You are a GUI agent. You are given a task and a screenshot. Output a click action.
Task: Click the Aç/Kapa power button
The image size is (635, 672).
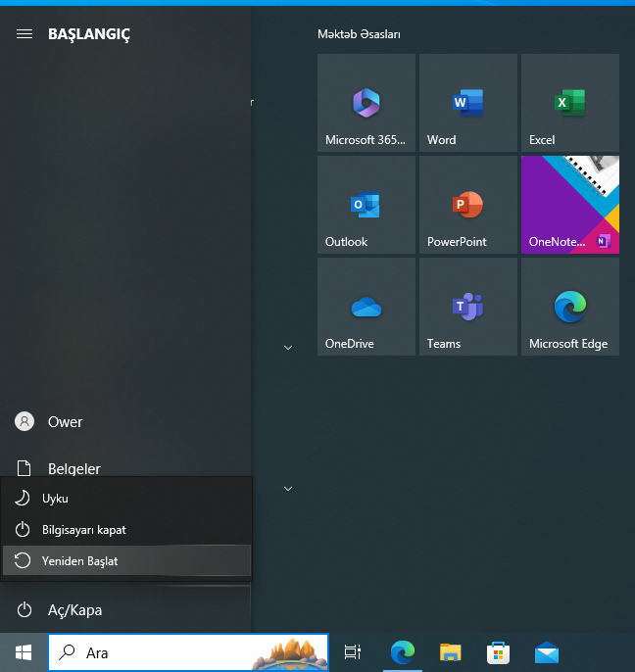125,610
